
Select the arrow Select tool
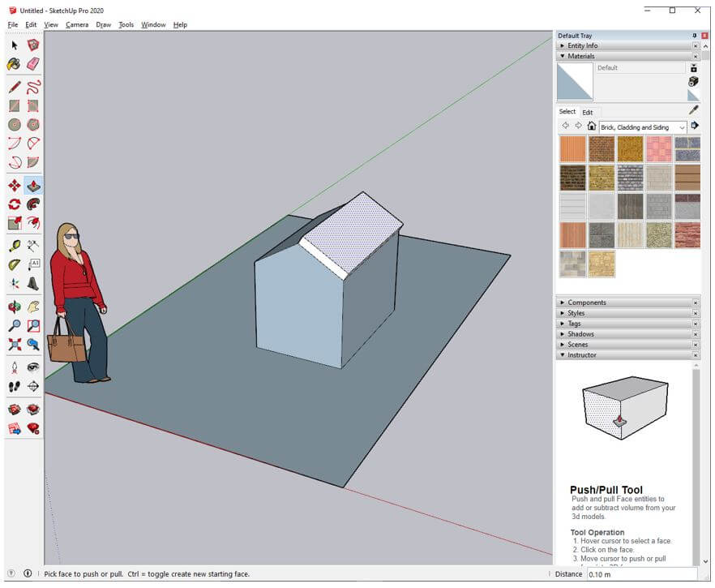[14, 45]
